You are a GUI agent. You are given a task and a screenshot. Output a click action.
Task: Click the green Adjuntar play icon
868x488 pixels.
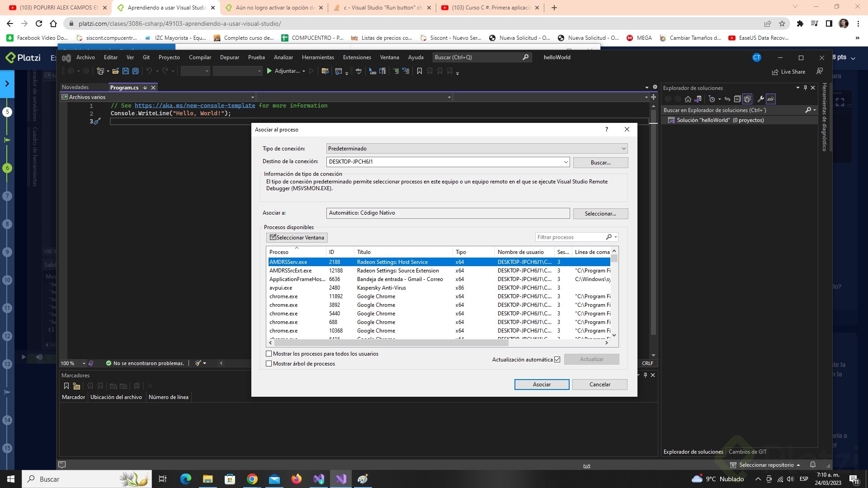point(269,71)
